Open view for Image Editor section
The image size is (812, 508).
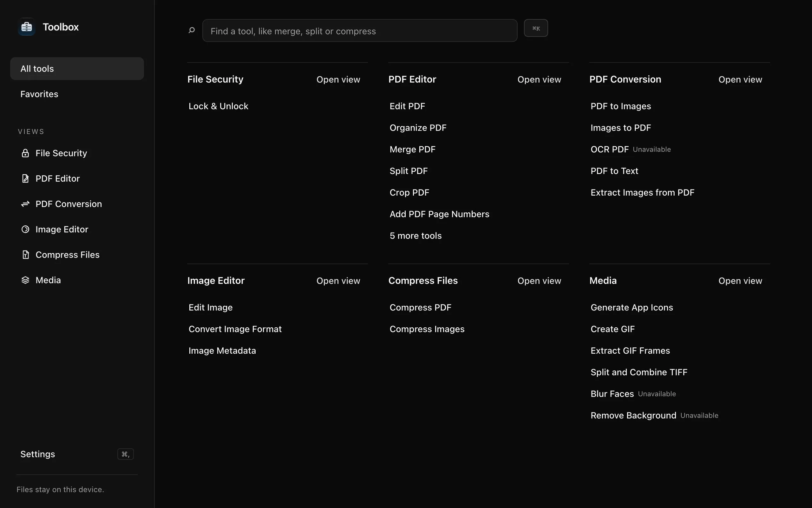338,281
